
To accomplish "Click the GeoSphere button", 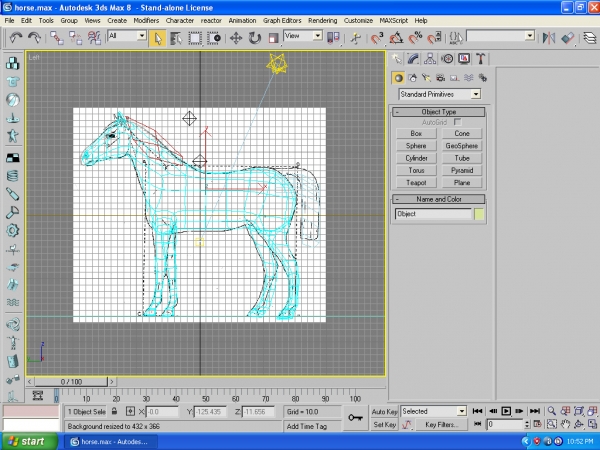I will click(462, 146).
